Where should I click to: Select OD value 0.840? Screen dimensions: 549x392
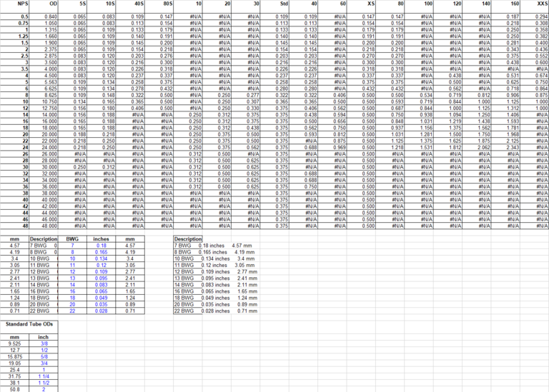44,16
